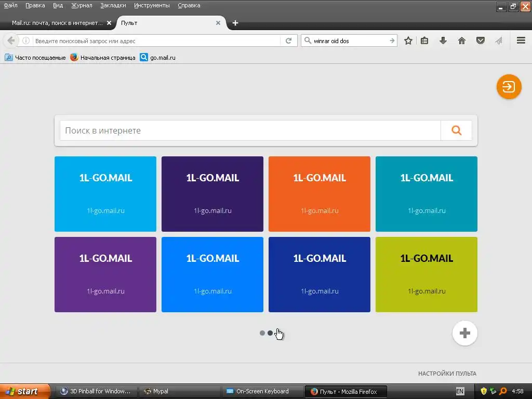Viewport: 532px width, 399px height.
Task: Click the EN language indicator
Action: tap(460, 391)
